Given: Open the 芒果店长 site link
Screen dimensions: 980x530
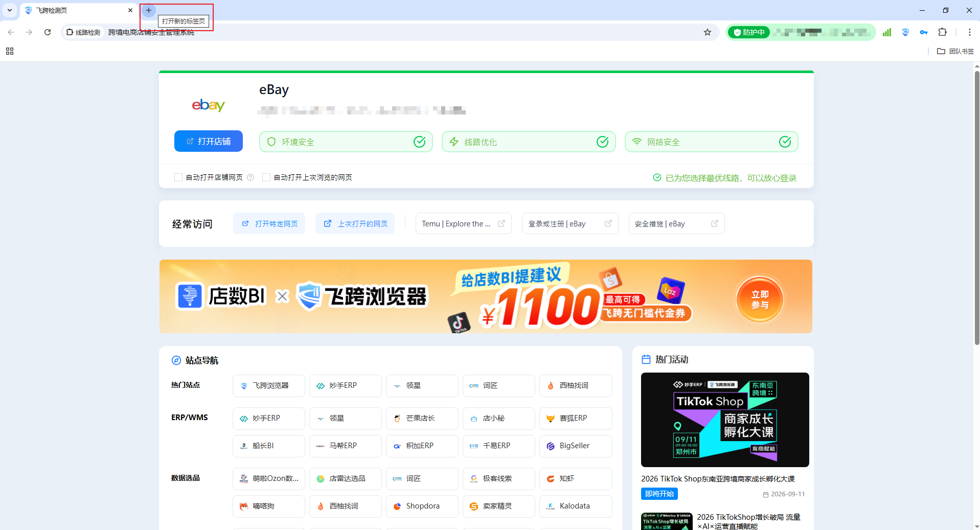Looking at the screenshot, I should pos(422,419).
